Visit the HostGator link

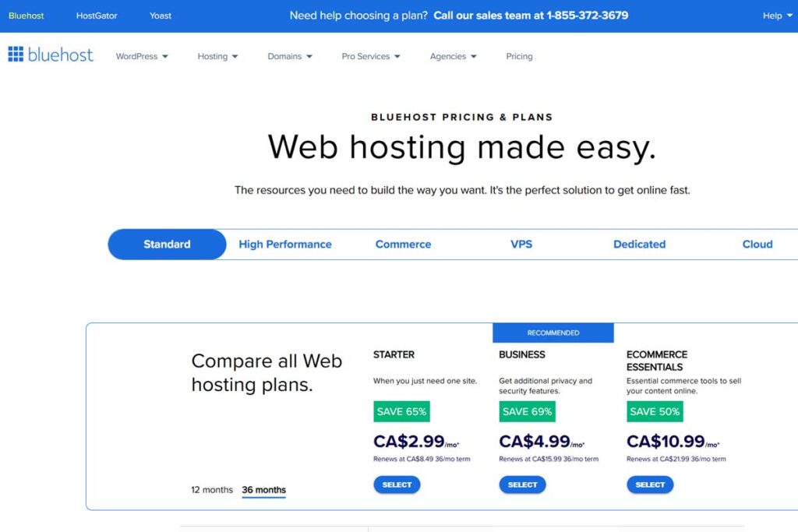point(96,16)
